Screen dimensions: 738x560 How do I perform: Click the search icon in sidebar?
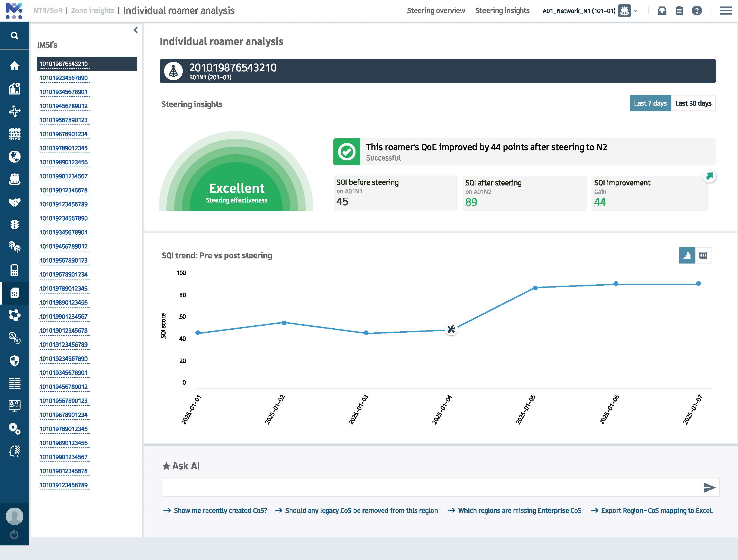click(14, 36)
